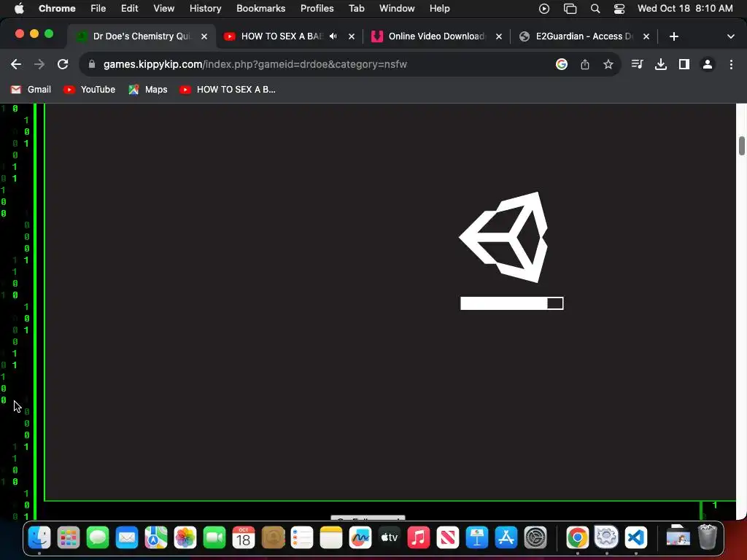The height and width of the screenshot is (560, 747).
Task: Go back to the previous page
Action: 16,64
